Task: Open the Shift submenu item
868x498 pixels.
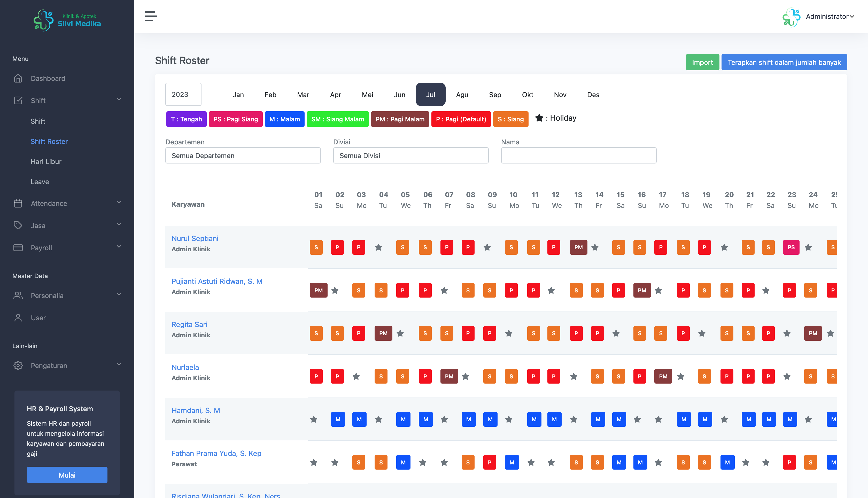Action: (38, 121)
